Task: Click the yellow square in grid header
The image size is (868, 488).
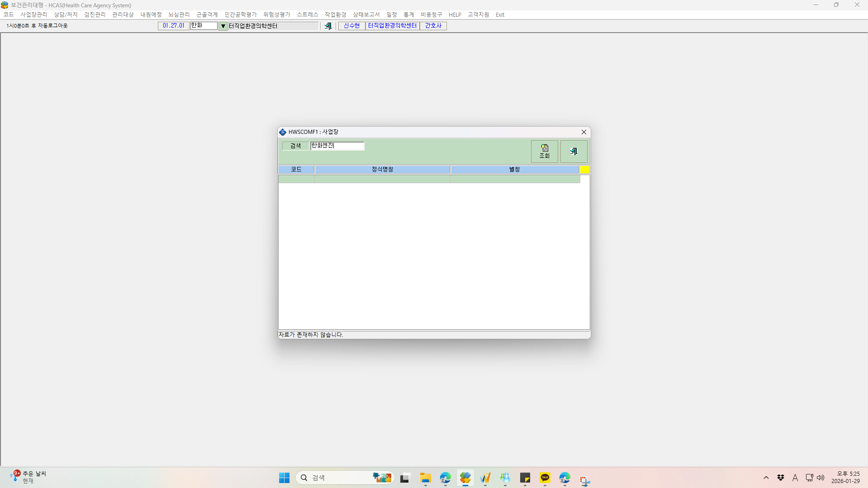Action: click(x=585, y=170)
